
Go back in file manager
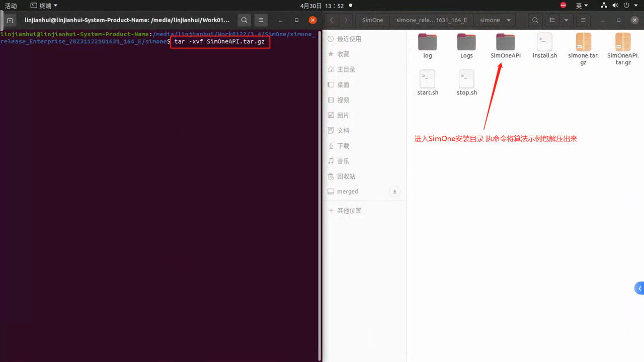(332, 20)
